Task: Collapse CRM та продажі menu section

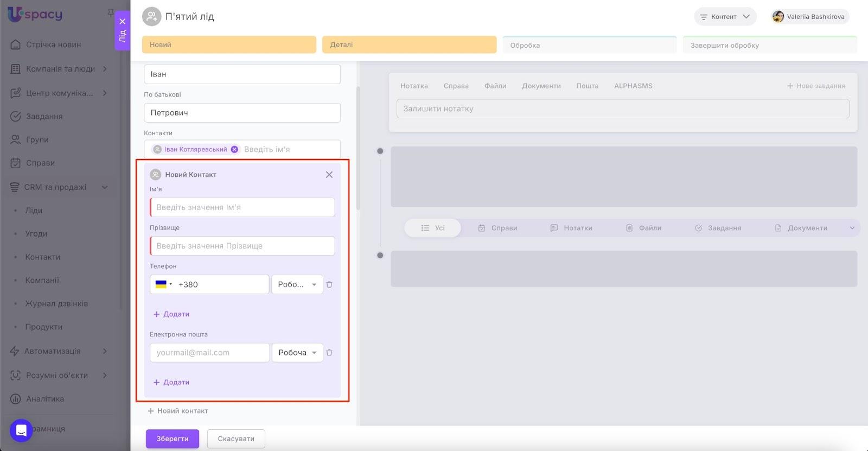Action: tap(105, 187)
